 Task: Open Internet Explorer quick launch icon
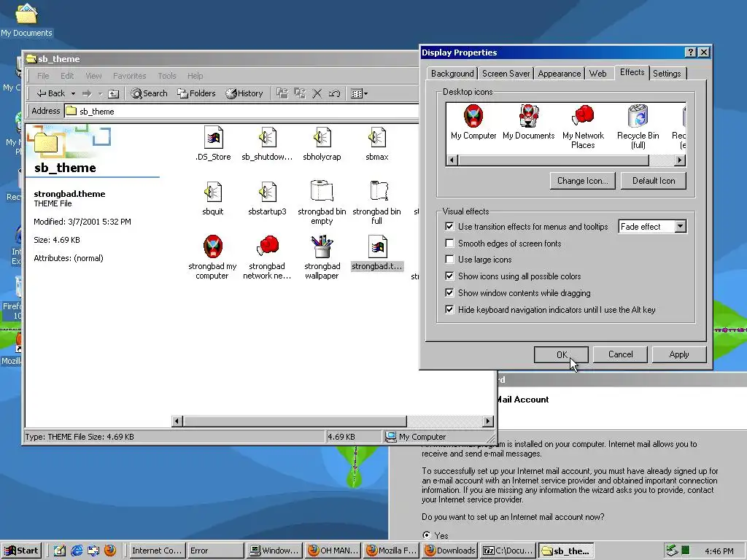click(77, 551)
